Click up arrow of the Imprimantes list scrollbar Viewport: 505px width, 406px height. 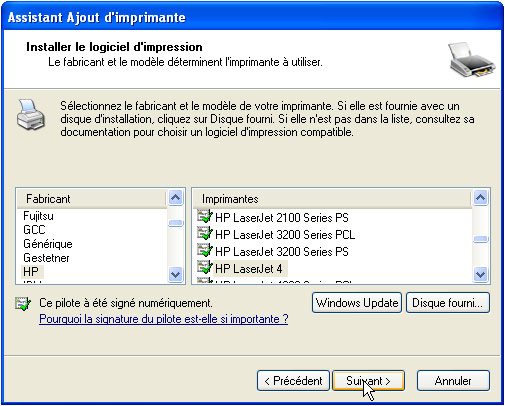pyautogui.click(x=480, y=198)
